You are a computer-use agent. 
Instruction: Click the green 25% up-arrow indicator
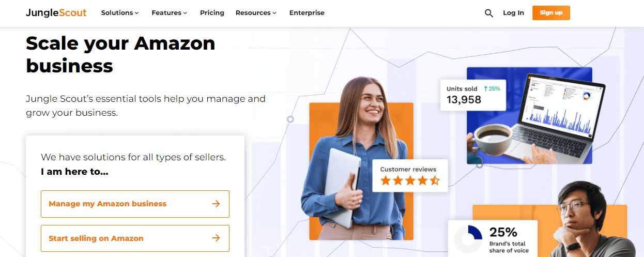(492, 88)
